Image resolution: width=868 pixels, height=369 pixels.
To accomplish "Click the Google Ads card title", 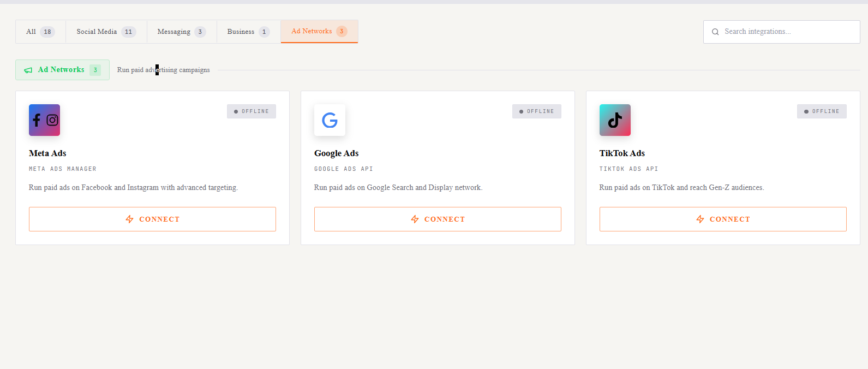I will 337,153.
